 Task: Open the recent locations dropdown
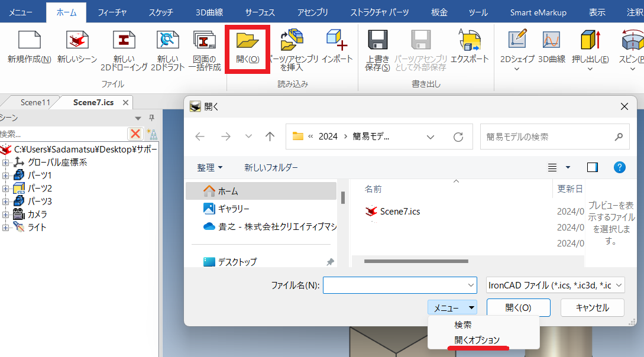248,136
